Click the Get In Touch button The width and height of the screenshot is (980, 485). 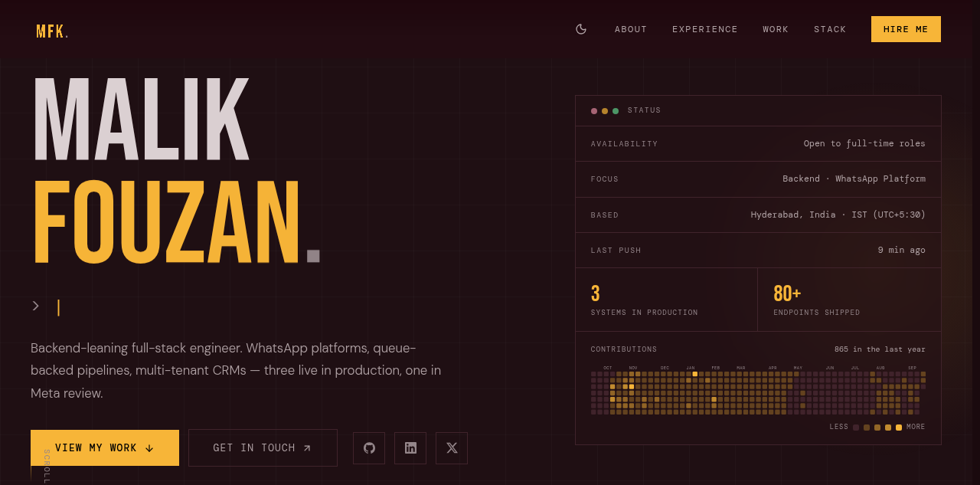click(263, 448)
